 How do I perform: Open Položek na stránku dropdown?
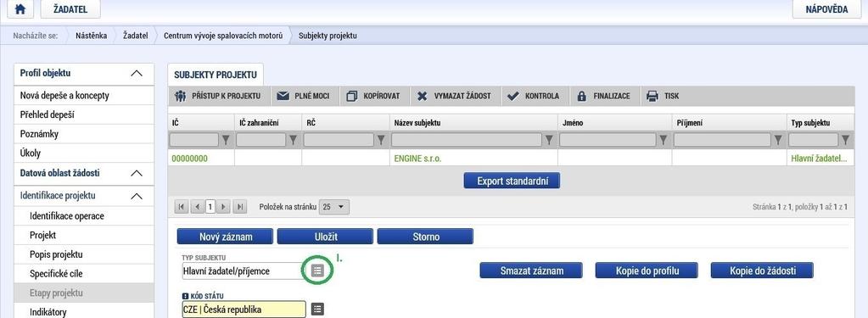point(335,207)
